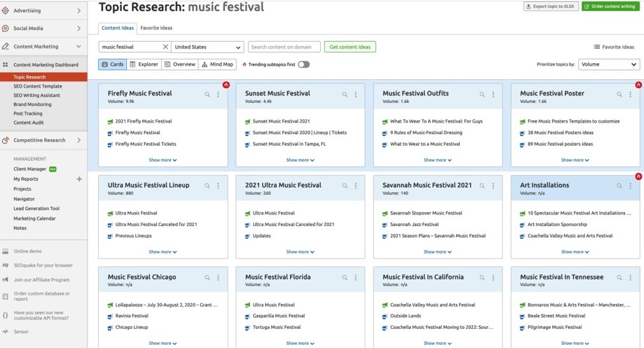This screenshot has height=348, width=644.
Task: Click search icon on Firefly Music Festival card
Action: (207, 95)
